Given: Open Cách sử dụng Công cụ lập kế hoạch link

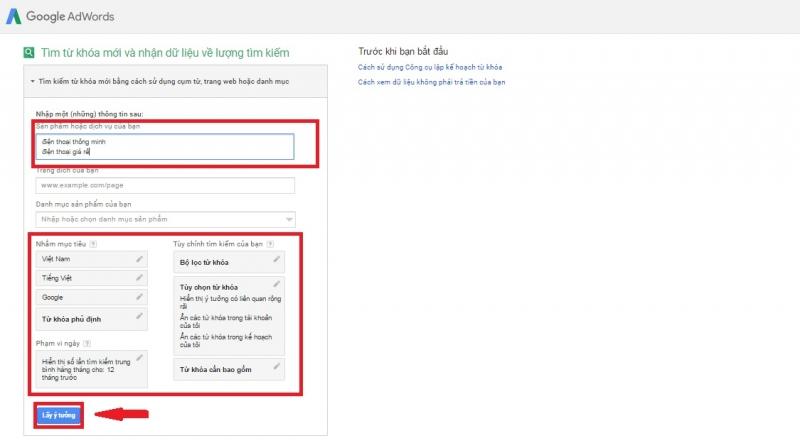Looking at the screenshot, I should click(x=430, y=67).
